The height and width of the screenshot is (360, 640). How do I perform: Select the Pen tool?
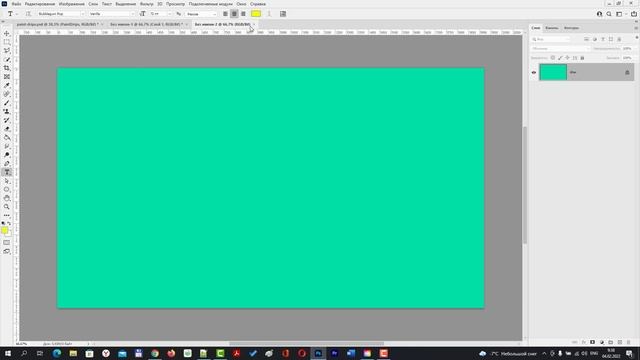pos(7,163)
